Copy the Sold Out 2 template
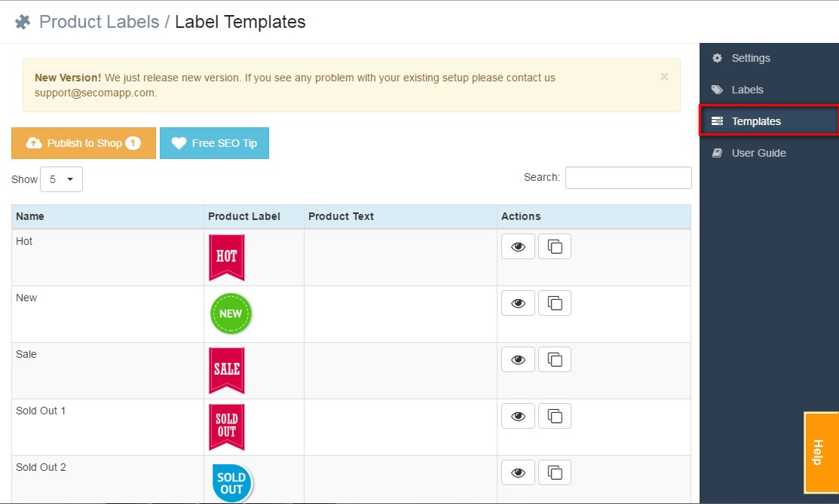This screenshot has width=839, height=504. click(555, 472)
